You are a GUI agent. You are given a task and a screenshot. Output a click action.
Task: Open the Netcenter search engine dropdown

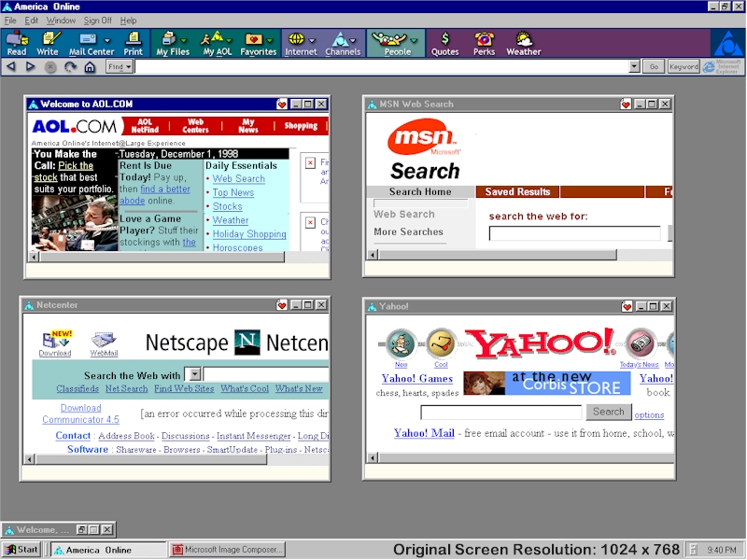point(194,375)
